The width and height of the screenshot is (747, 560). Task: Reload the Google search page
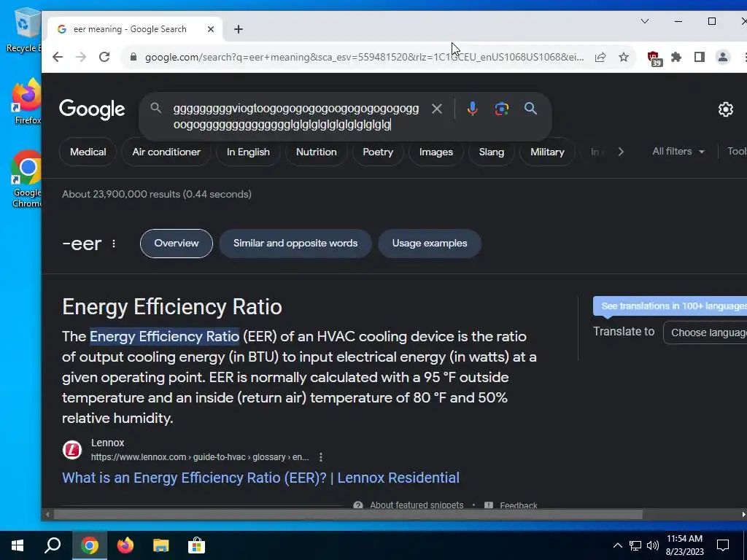click(104, 57)
